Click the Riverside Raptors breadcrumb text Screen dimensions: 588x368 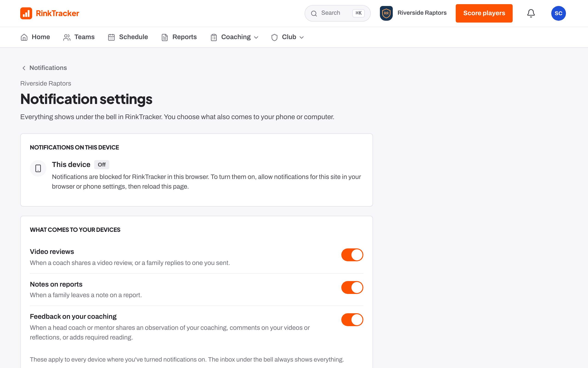click(x=46, y=83)
